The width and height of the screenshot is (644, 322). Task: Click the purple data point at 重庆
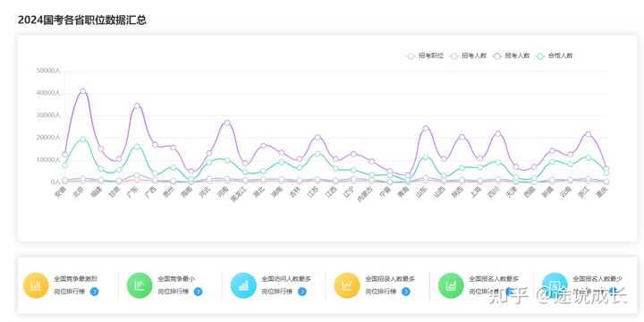pos(606,169)
